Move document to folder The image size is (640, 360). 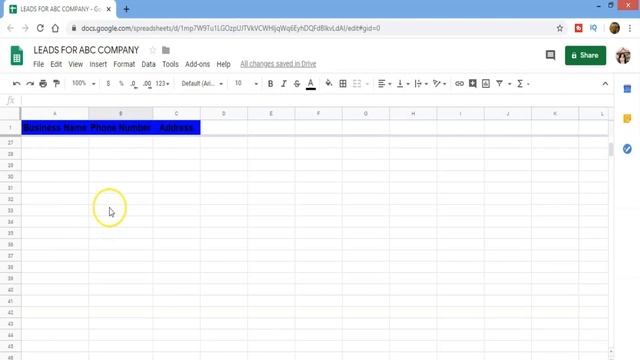[166, 50]
